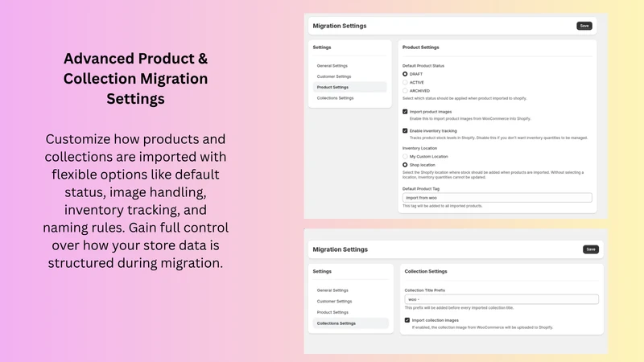Click the 'Inventory Location' label
The image size is (644, 362).
tap(419, 148)
